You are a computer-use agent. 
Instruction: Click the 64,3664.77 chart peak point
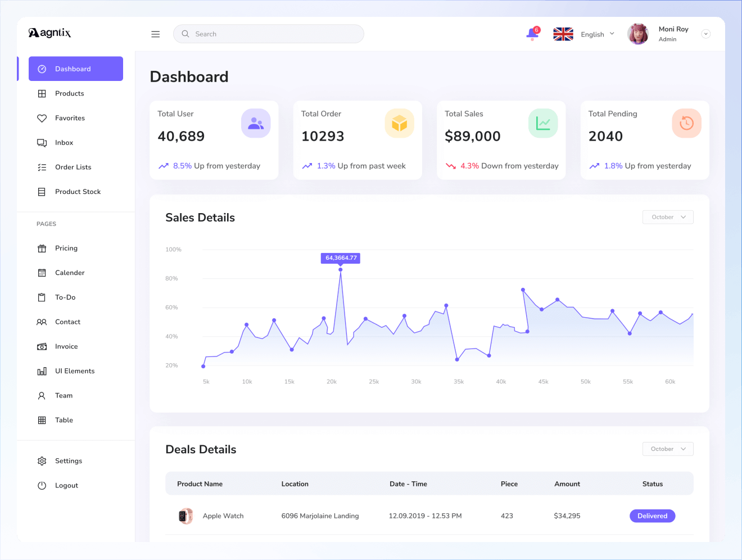[x=341, y=270]
